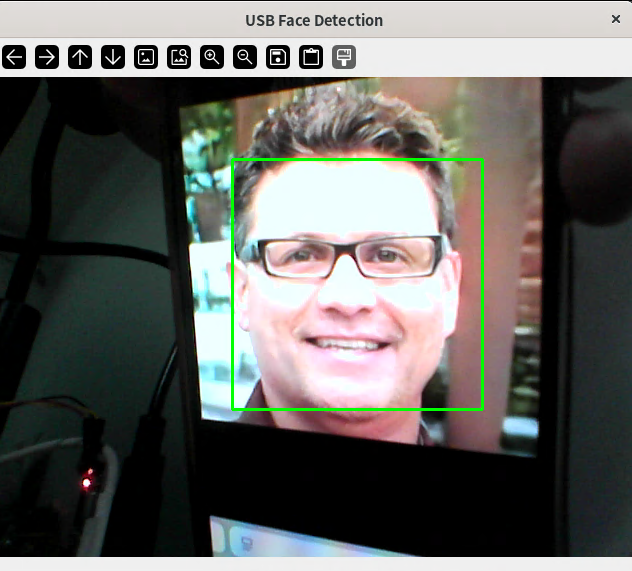
Task: Click the status bar below the video frame
Action: (316, 564)
